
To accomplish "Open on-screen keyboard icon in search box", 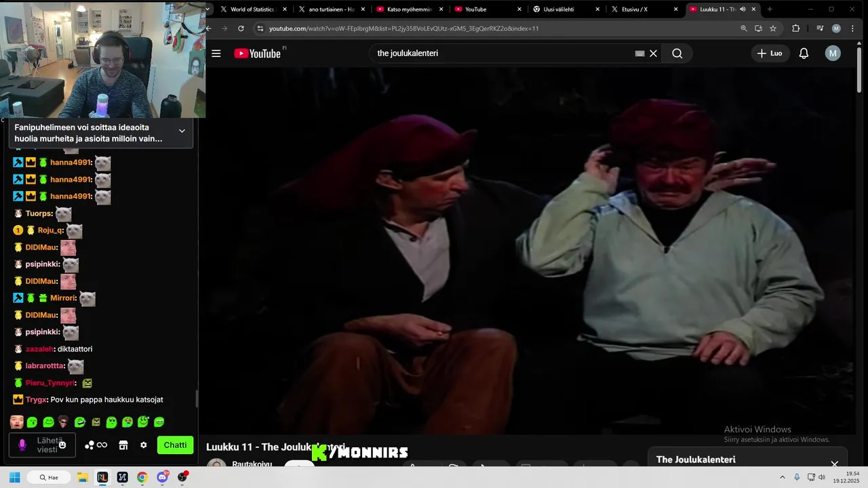I will point(639,54).
